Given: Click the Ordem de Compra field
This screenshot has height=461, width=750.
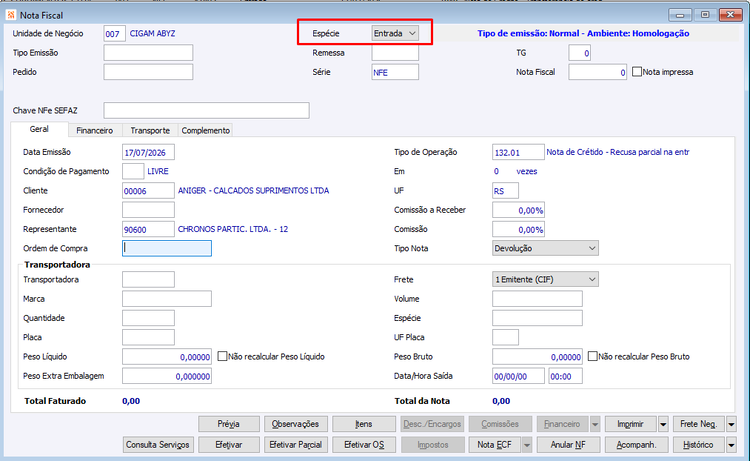Looking at the screenshot, I should (167, 248).
